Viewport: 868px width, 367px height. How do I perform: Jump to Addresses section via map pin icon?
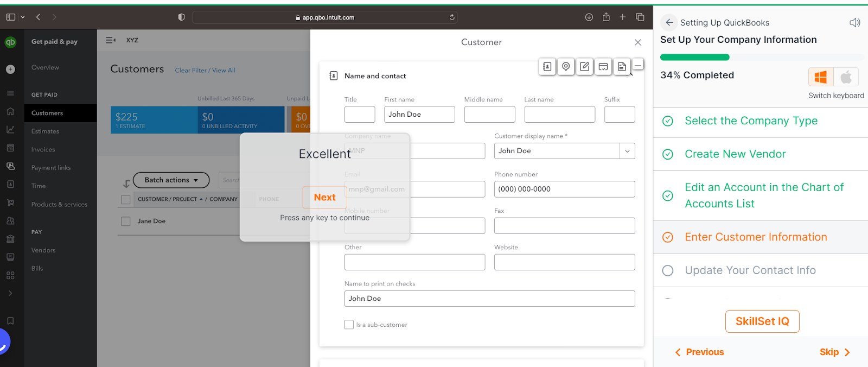click(x=566, y=67)
